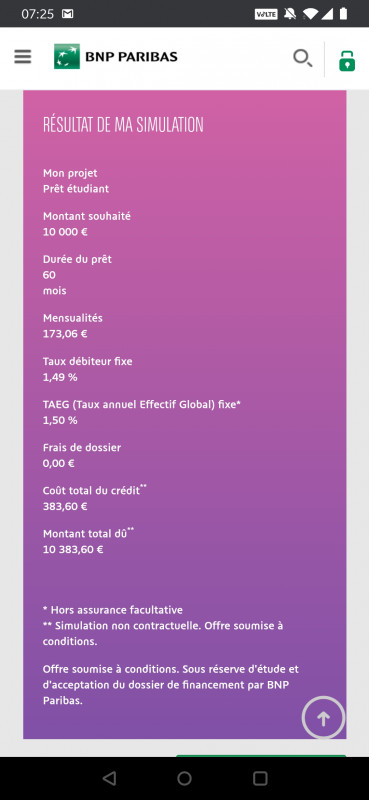This screenshot has width=369, height=800.
Task: Open the hamburger navigation menu
Action: click(22, 57)
